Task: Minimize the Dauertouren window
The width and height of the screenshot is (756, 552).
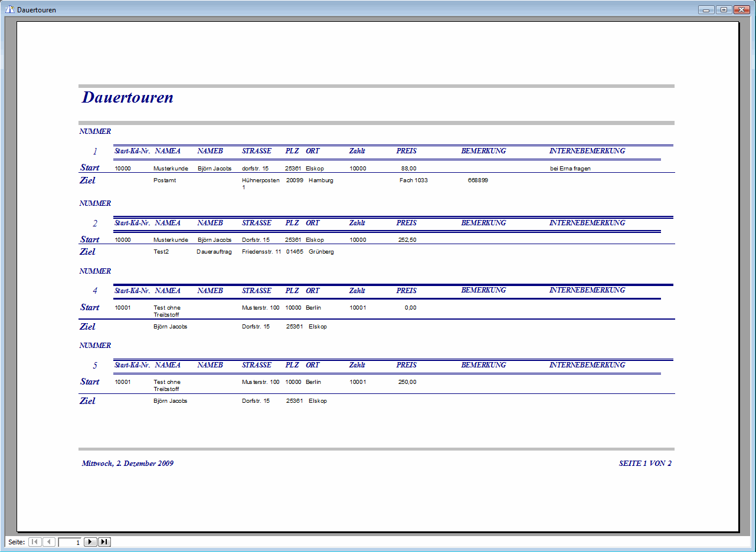Action: [706, 9]
